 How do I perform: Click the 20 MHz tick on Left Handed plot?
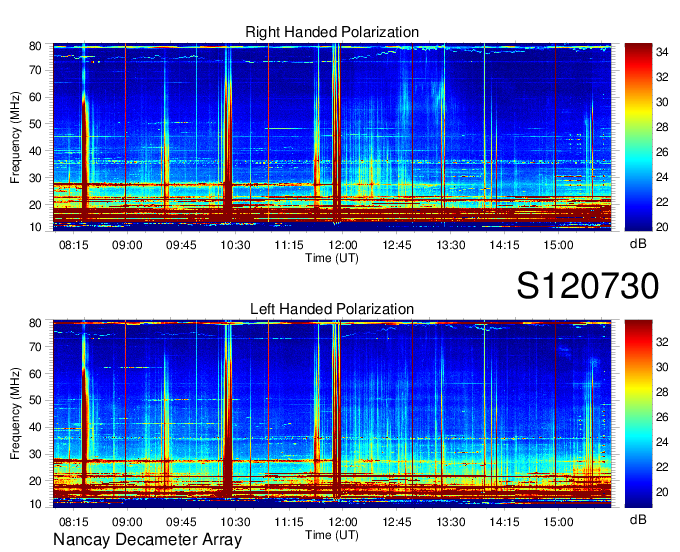pos(35,481)
